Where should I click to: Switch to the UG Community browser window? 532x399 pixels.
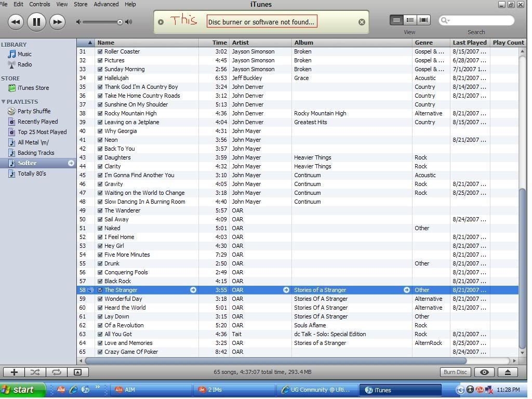(x=317, y=390)
